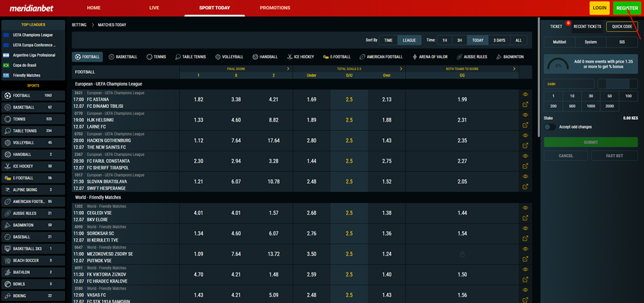Click the boxing icon in sidebar
The width and height of the screenshot is (644, 303).
click(7, 296)
